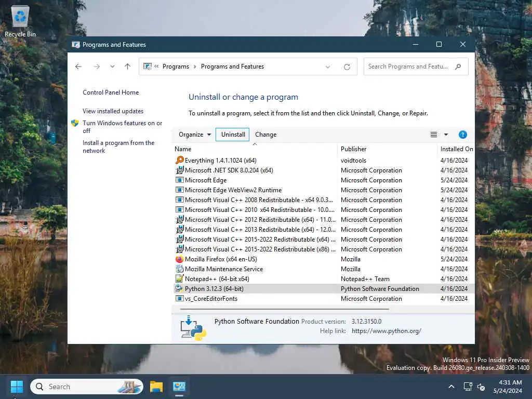
Task: Select the Mozilla Firefox icon
Action: [179, 259]
